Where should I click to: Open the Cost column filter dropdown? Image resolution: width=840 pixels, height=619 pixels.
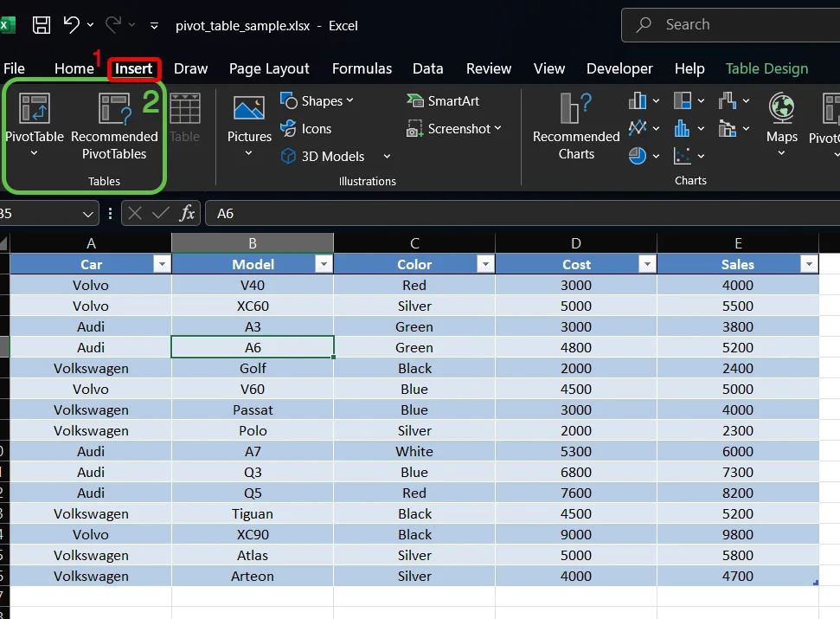[x=647, y=264]
